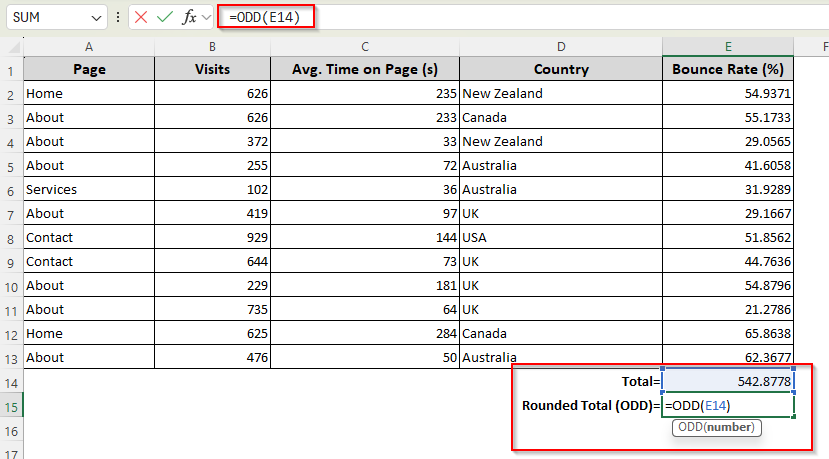
Task: Click the formula bar three-dot handle
Action: click(118, 17)
